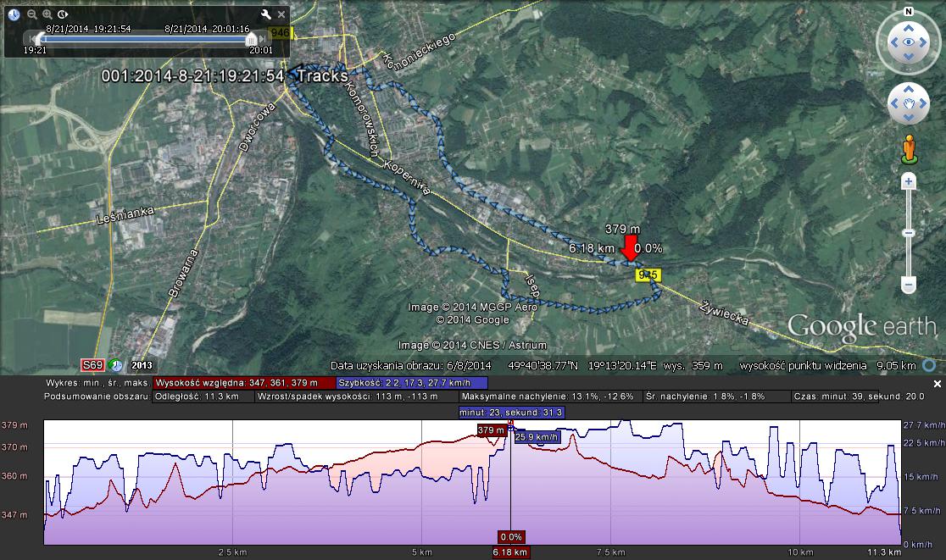Click the zoom in plus button
Screen dimensions: 946x560
908,181
